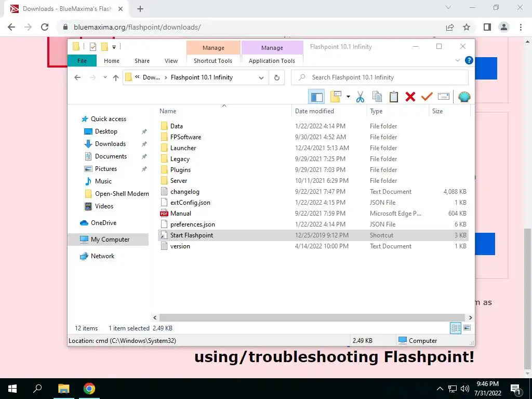Close the Downloads BlueMaxima tab
532x399 pixels.
pos(121,9)
